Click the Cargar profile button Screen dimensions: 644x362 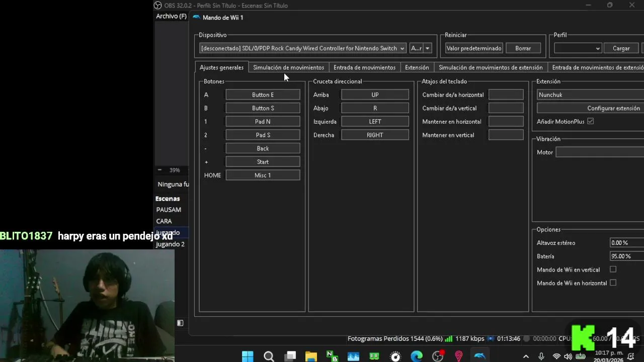(621, 48)
